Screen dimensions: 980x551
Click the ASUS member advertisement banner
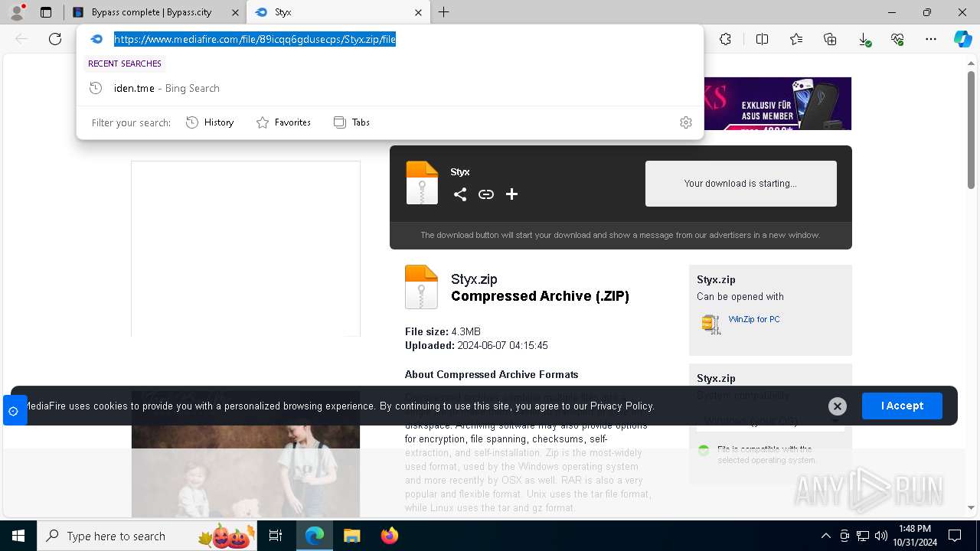click(x=777, y=103)
